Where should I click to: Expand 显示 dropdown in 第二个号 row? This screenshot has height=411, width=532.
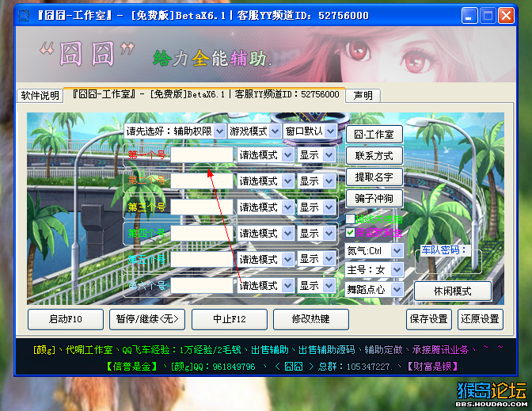[316, 181]
